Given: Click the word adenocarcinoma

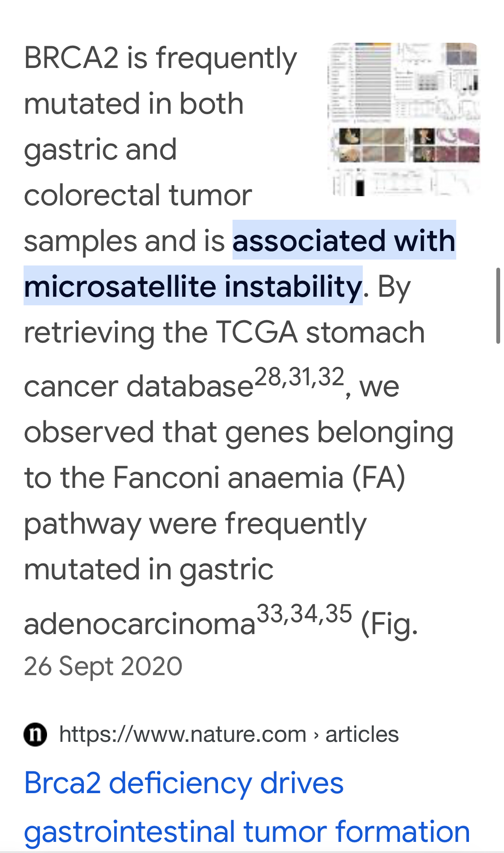Looking at the screenshot, I should tap(140, 624).
